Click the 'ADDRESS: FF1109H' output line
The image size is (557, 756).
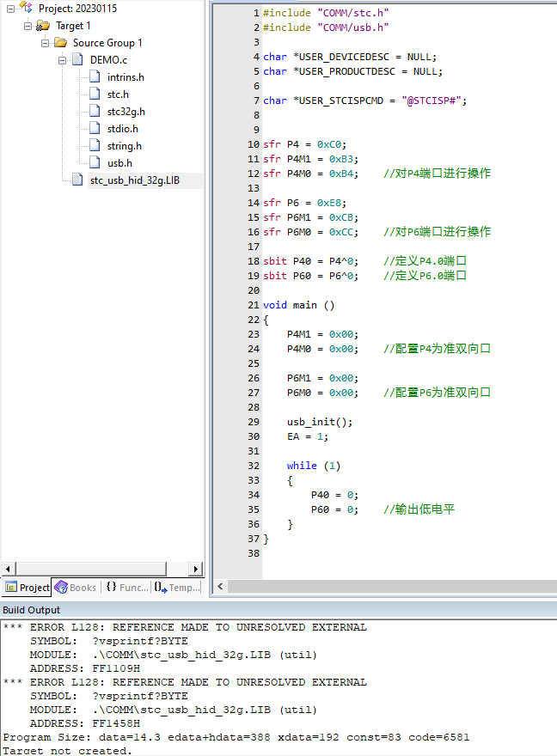point(85,668)
